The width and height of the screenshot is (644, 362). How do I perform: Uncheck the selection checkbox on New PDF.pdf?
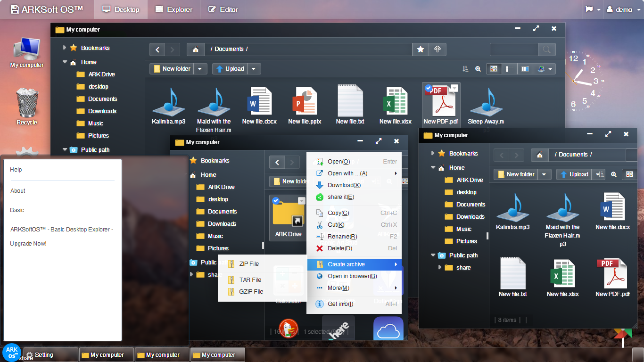[428, 88]
